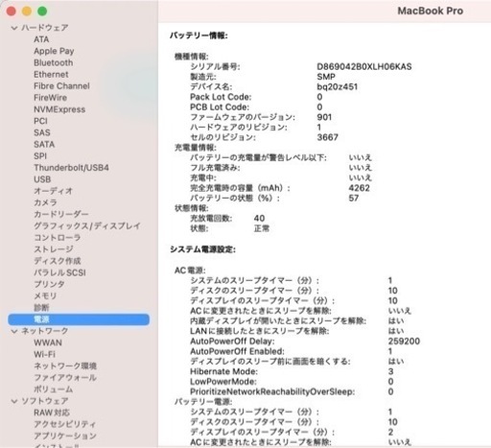Open the カメラ entry

tap(45, 202)
